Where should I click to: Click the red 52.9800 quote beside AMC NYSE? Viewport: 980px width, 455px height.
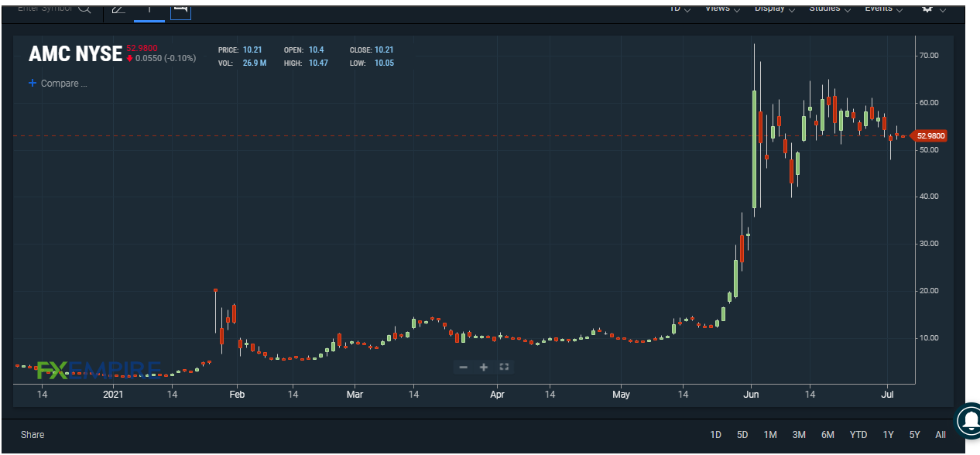142,47
